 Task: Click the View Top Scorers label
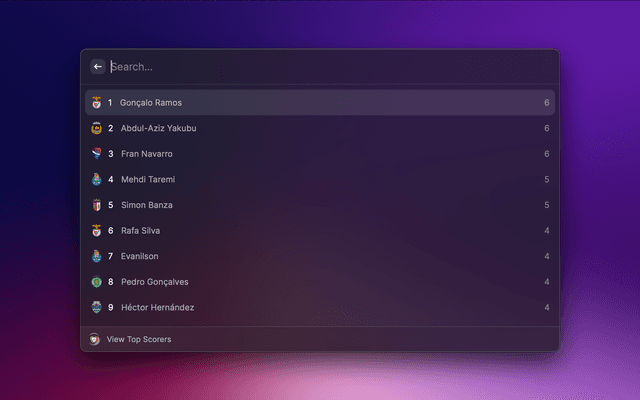(139, 340)
